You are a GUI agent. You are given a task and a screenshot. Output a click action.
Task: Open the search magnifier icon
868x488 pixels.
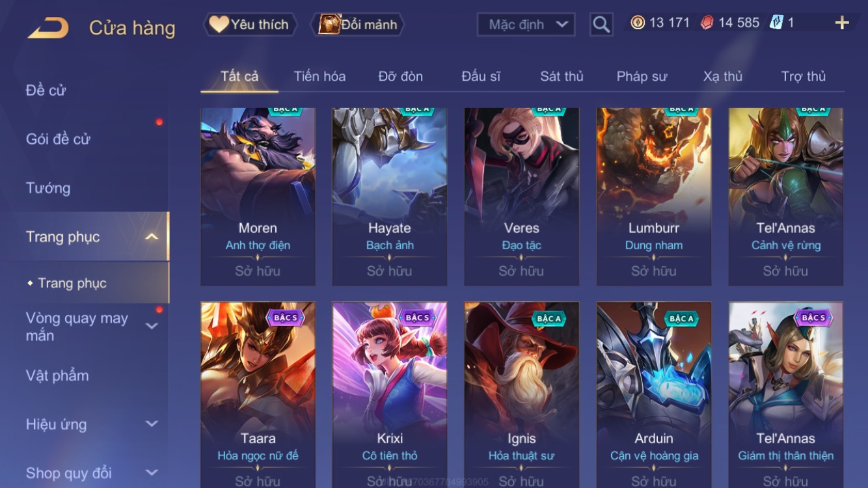point(601,25)
